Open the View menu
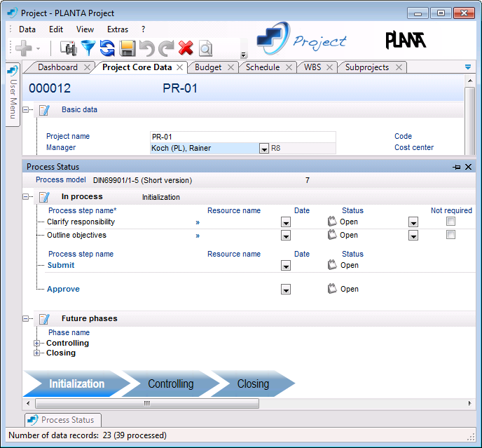482x448 pixels. 85,29
